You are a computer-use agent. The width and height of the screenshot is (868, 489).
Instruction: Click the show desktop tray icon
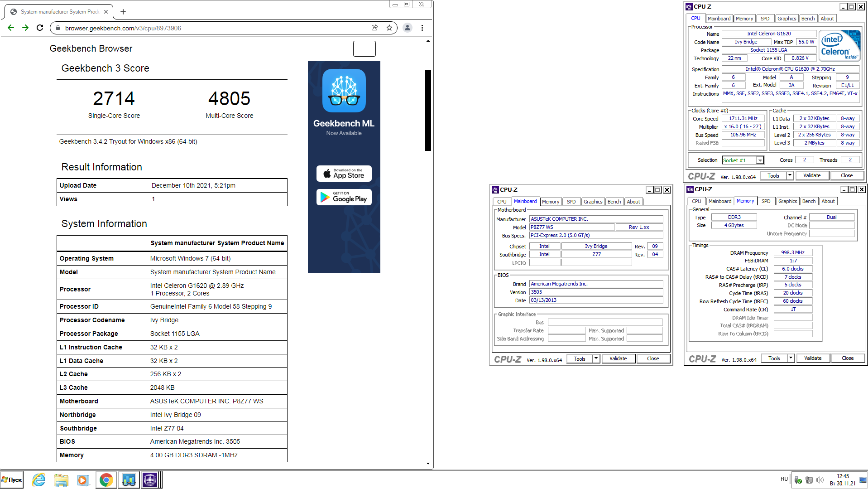863,480
